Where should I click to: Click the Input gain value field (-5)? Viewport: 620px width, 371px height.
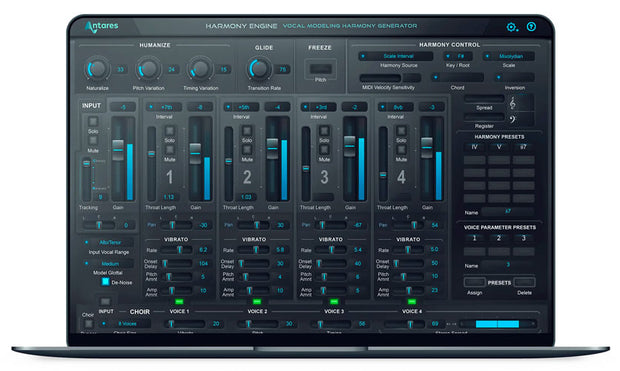pos(123,107)
